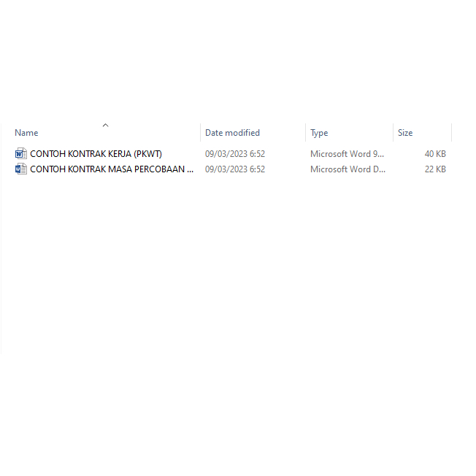Click empty area below file list
The image size is (476, 476).
pyautogui.click(x=231, y=264)
